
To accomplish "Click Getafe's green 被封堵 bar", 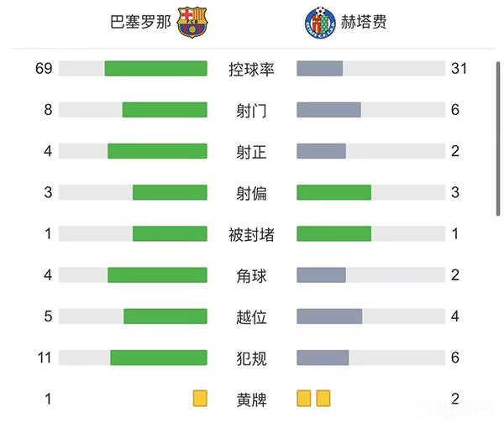I will pyautogui.click(x=334, y=233).
